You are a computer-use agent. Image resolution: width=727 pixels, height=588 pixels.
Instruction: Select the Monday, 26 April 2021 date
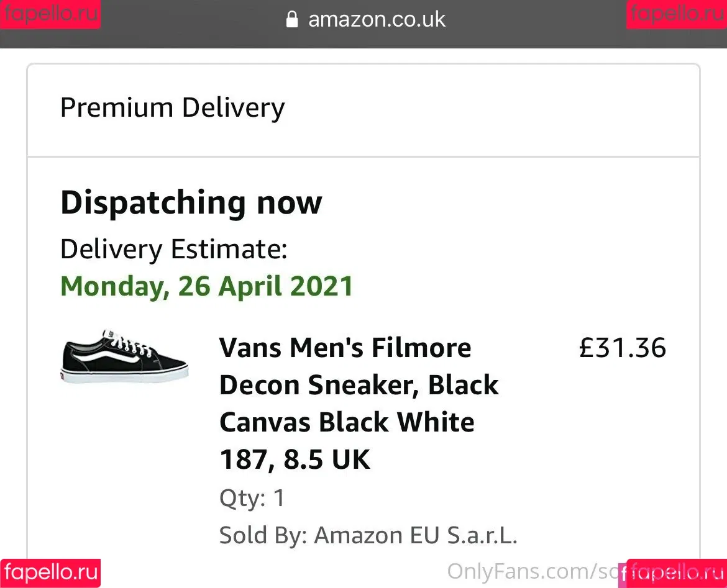pos(207,286)
